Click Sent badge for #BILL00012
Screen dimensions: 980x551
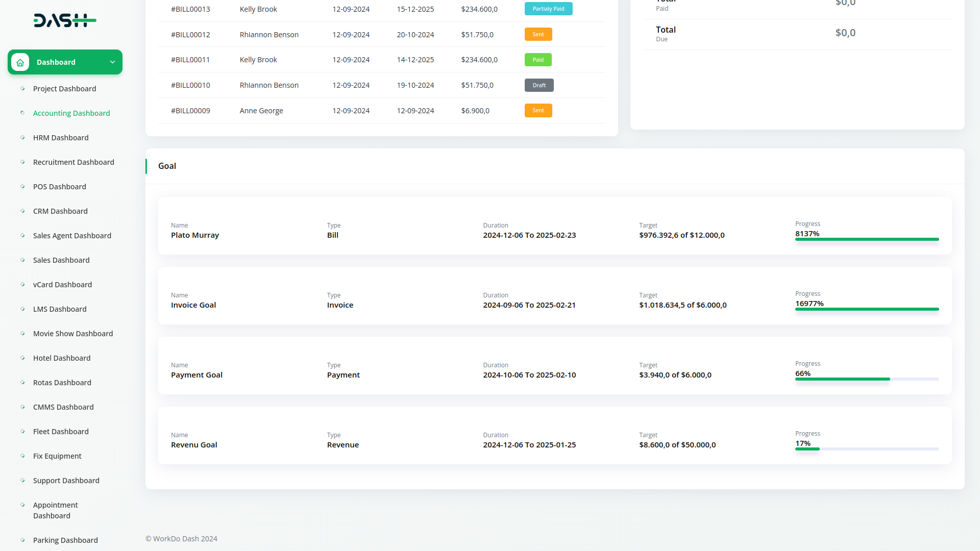[x=538, y=34]
